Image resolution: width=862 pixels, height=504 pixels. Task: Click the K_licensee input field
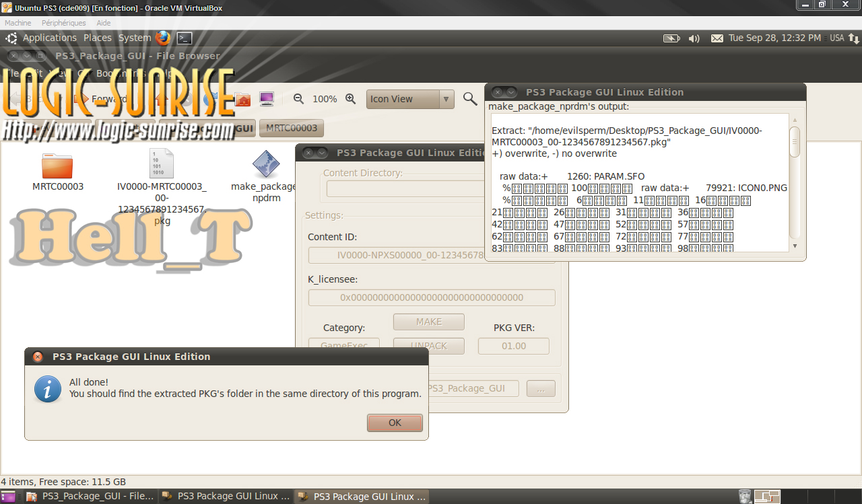tap(432, 297)
